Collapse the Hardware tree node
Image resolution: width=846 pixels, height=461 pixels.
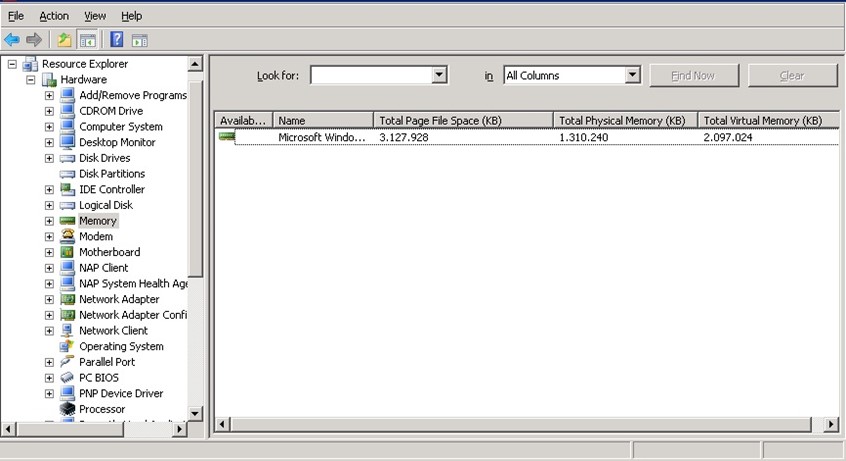(x=31, y=80)
